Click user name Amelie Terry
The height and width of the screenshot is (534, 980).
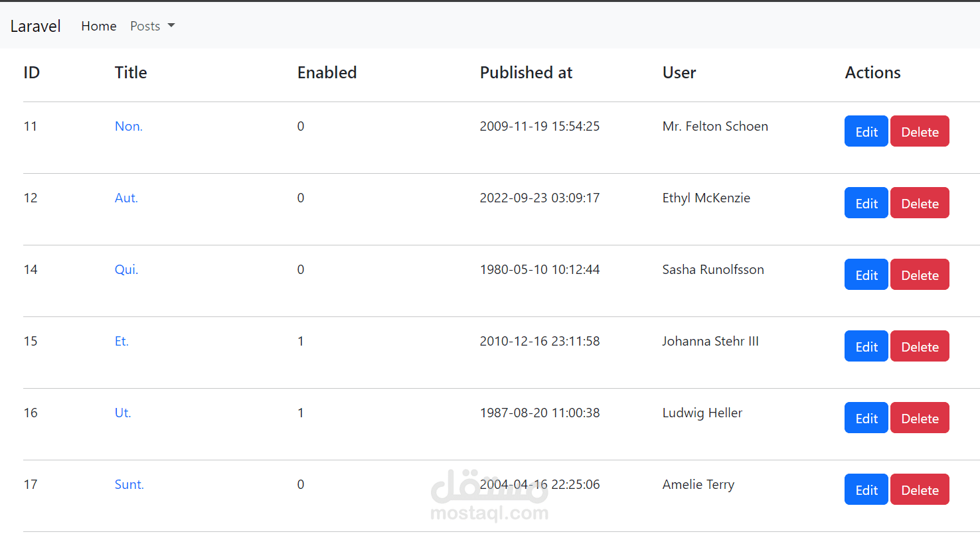(x=698, y=484)
